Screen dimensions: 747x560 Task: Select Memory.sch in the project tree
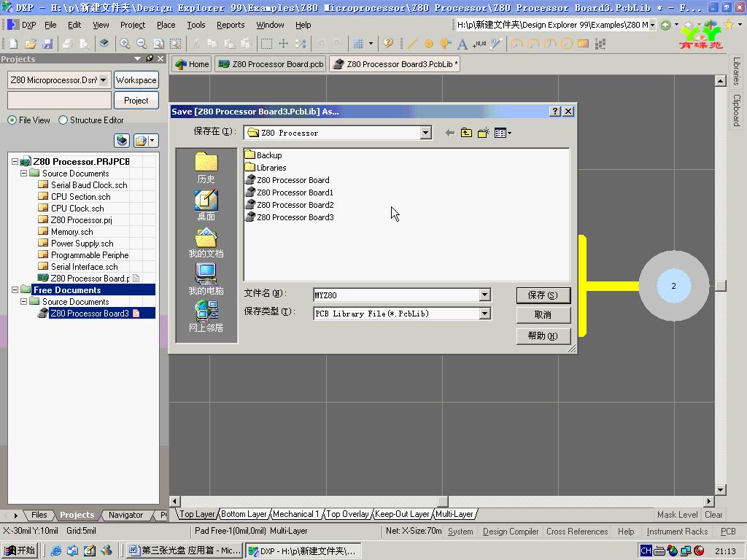pos(72,231)
